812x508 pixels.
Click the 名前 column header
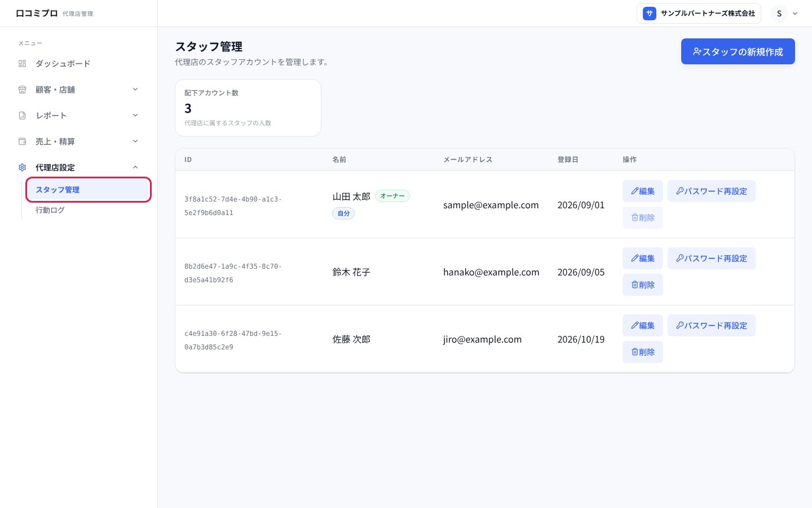coord(339,160)
